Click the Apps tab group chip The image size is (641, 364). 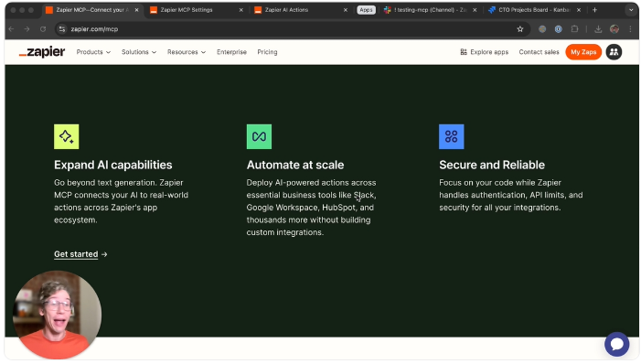click(x=366, y=10)
